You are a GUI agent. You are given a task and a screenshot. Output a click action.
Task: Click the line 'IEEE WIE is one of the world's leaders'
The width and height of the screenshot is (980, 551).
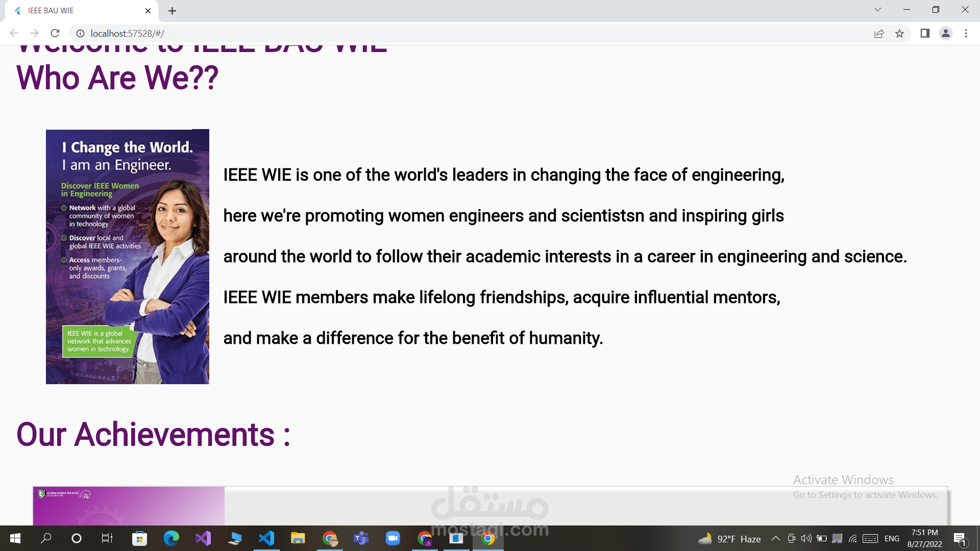click(504, 175)
